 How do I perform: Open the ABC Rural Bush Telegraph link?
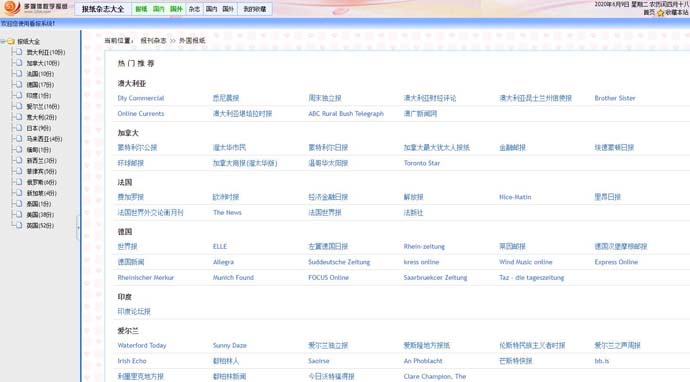[346, 114]
